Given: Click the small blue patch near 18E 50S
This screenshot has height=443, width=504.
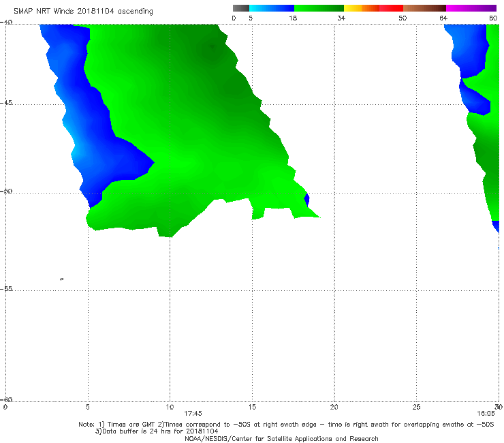Looking at the screenshot, I should 307,200.
